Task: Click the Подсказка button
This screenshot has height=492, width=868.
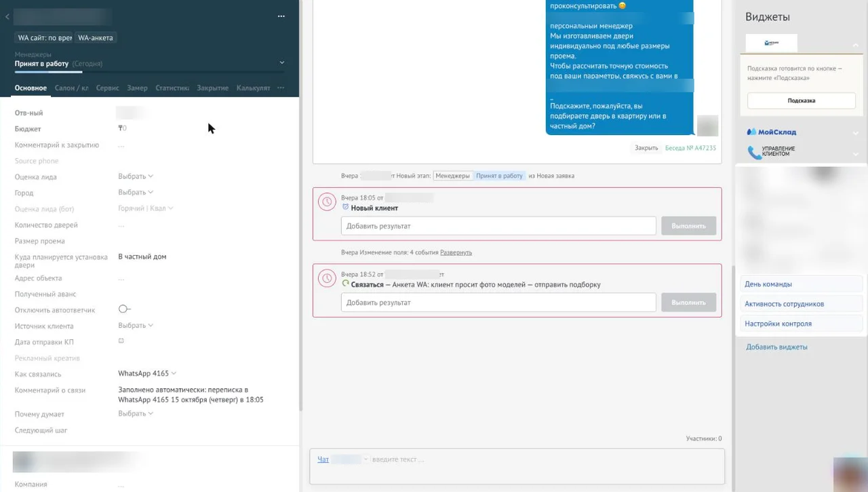Action: pyautogui.click(x=802, y=100)
